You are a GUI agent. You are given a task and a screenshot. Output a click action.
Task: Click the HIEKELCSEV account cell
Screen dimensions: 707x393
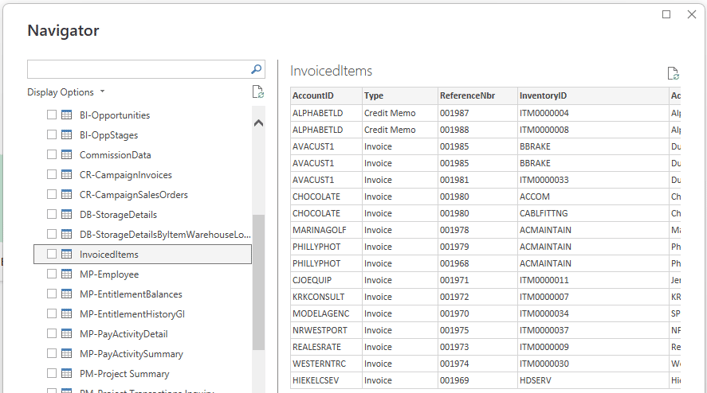[326, 380]
